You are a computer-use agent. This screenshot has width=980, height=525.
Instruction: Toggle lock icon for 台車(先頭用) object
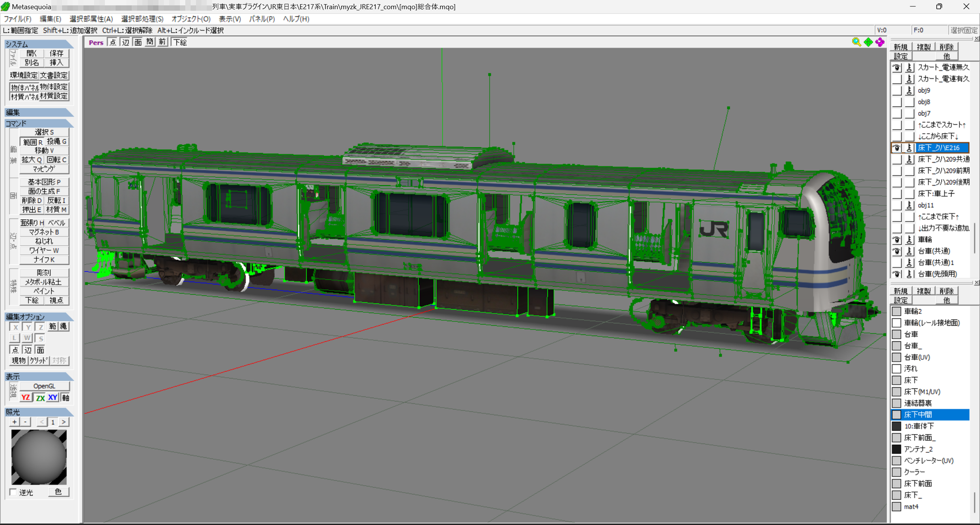(x=909, y=274)
